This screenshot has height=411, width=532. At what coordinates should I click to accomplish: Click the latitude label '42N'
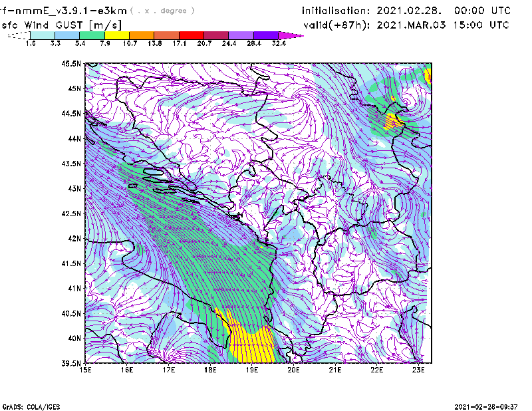coord(74,239)
